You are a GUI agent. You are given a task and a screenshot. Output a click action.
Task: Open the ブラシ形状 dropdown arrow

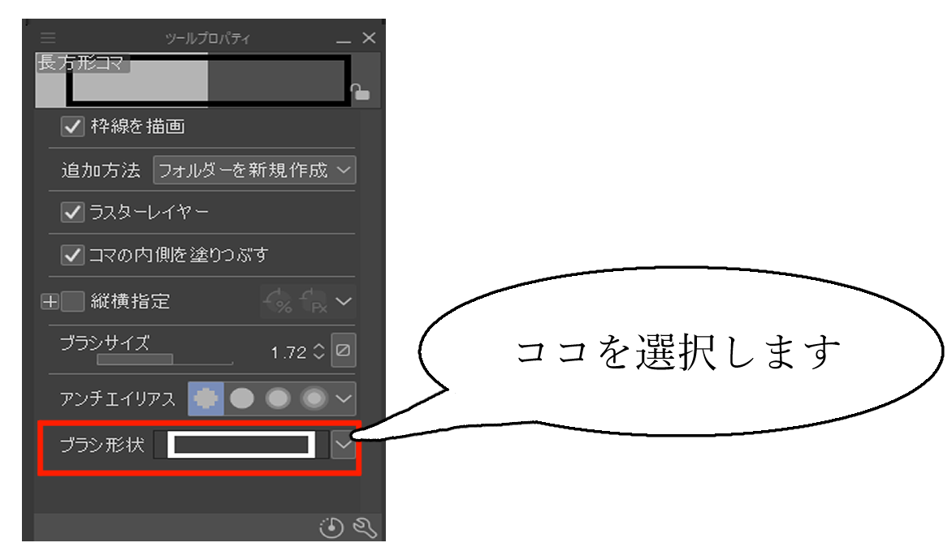coord(344,445)
